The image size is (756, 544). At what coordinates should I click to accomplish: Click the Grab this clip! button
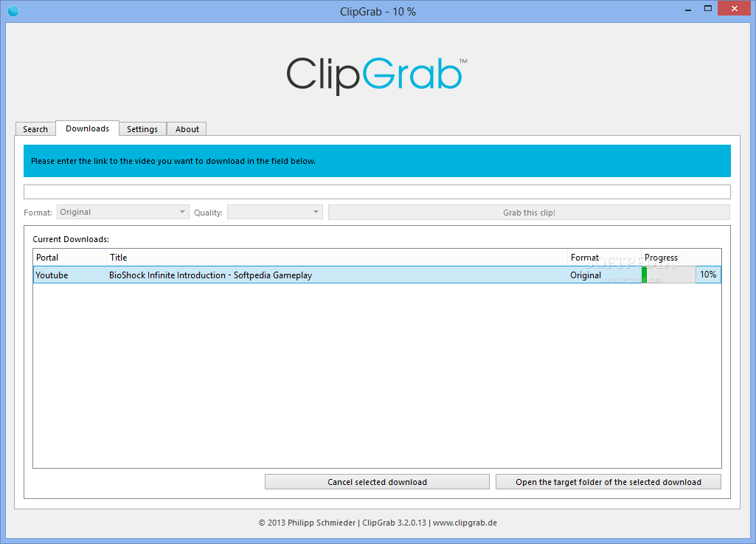coord(529,213)
